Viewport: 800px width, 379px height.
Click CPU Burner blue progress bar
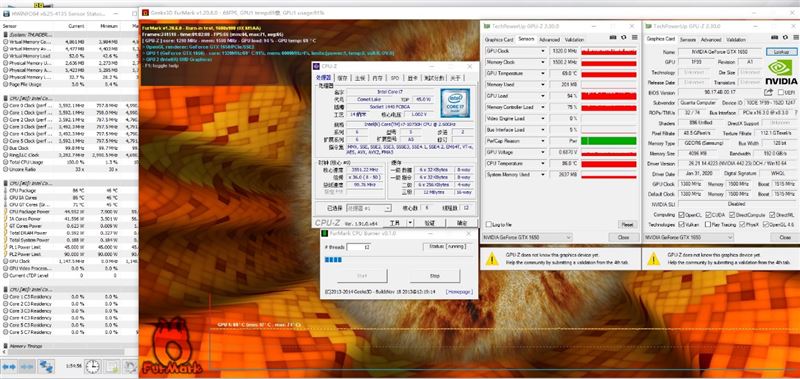(x=333, y=260)
